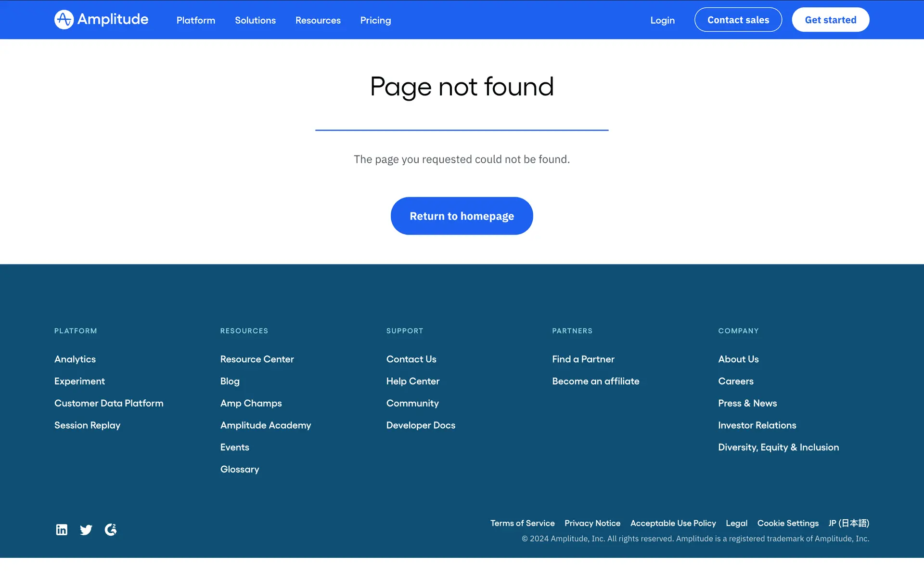924x578 pixels.
Task: Click Become an affiliate link
Action: (595, 381)
